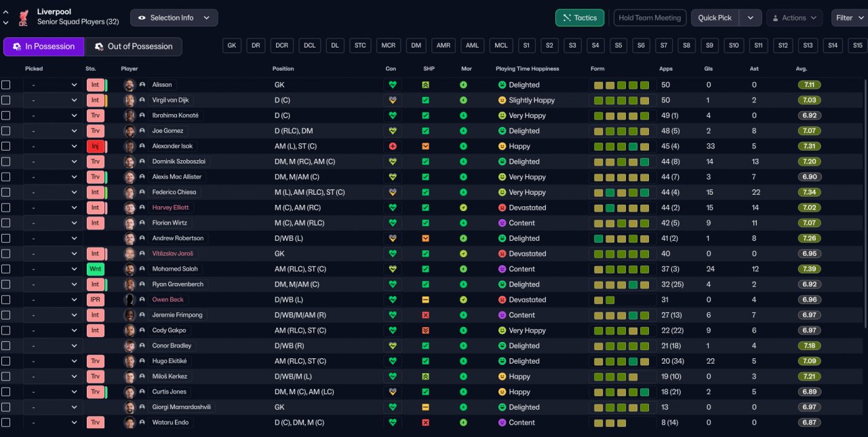868x437 pixels.
Task: Open the Tactics screen
Action: [580, 18]
